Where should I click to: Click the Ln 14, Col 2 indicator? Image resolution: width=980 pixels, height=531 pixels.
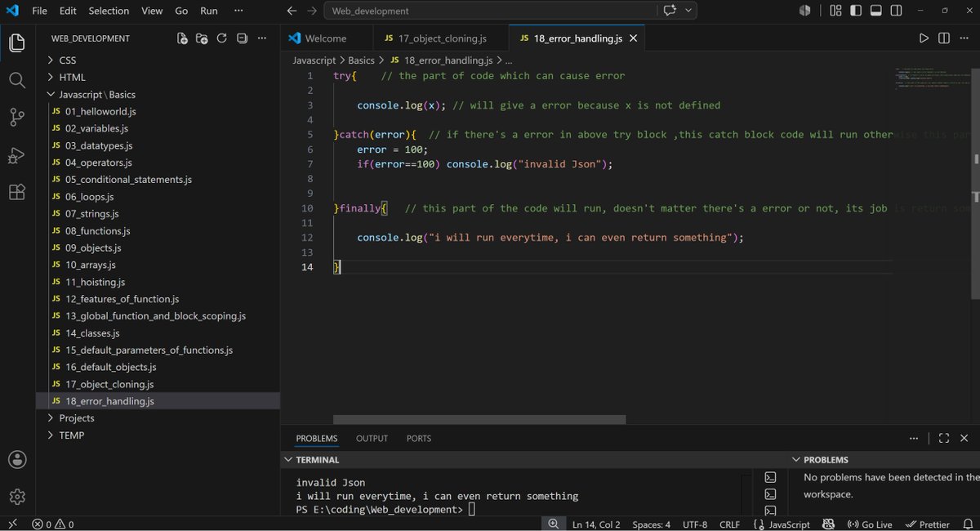pyautogui.click(x=596, y=524)
